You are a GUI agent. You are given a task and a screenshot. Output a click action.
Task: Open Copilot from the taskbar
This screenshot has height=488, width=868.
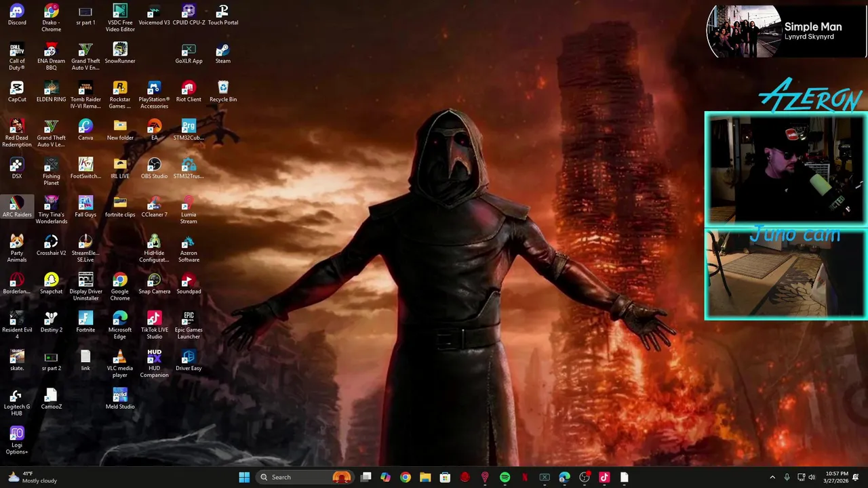click(385, 477)
